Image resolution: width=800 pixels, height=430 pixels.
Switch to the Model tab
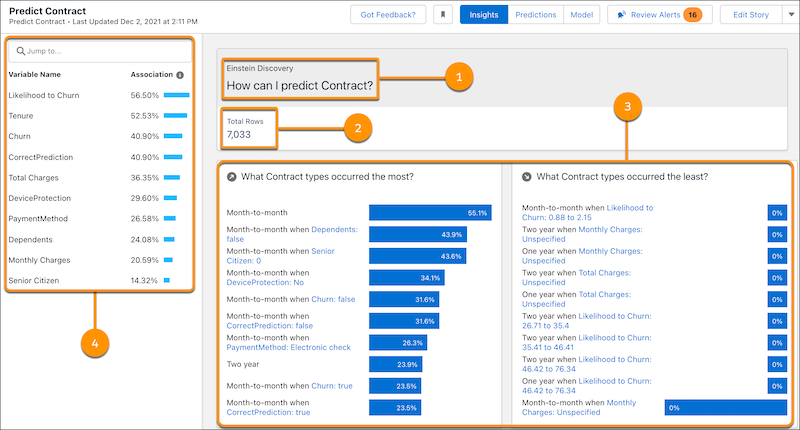[582, 15]
